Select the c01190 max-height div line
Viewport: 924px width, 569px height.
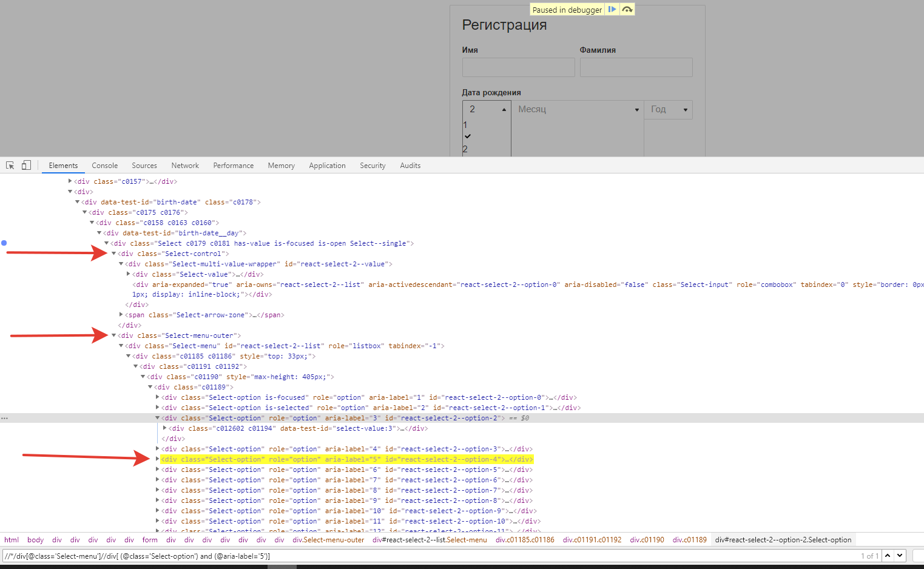pyautogui.click(x=241, y=377)
